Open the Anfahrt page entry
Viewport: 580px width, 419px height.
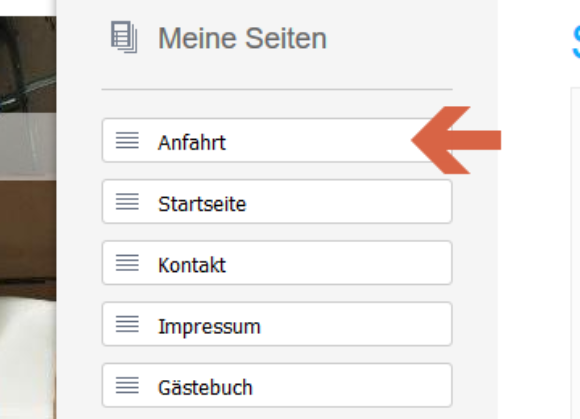[x=277, y=141]
